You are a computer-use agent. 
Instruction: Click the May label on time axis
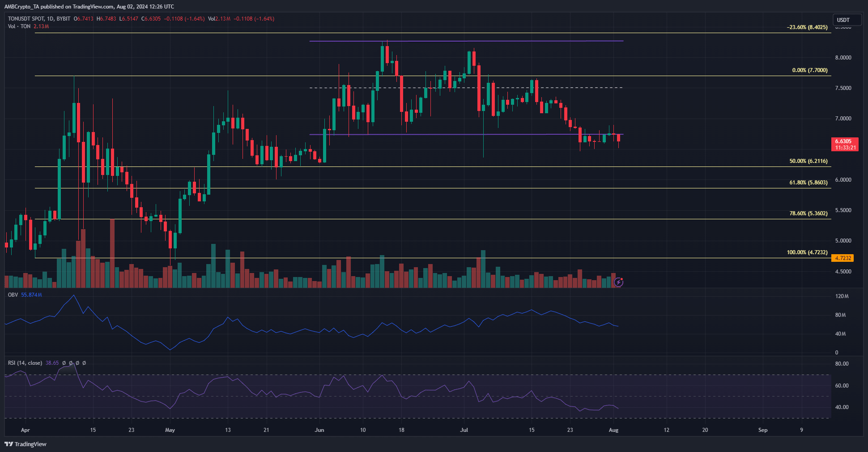click(x=170, y=430)
